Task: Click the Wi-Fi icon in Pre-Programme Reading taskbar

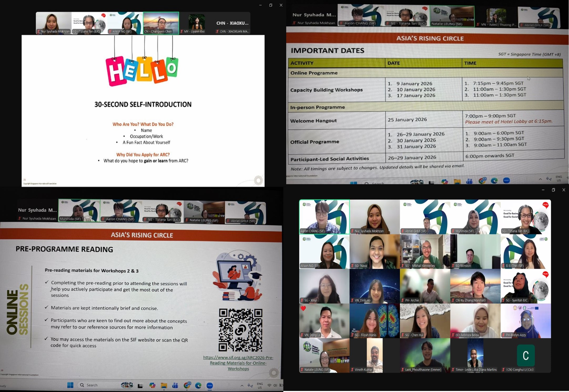Action: click(x=269, y=385)
